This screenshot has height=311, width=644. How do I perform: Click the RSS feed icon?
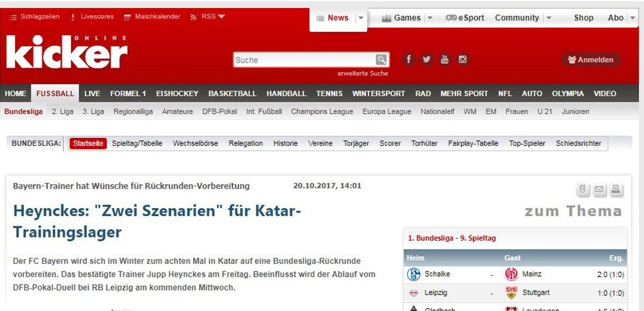pyautogui.click(x=193, y=17)
